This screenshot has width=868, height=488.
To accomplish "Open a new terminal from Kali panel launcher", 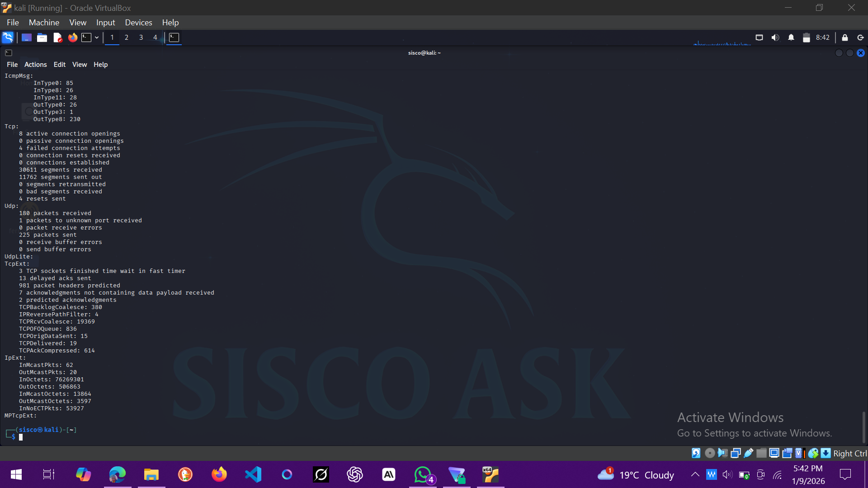I will coord(86,38).
